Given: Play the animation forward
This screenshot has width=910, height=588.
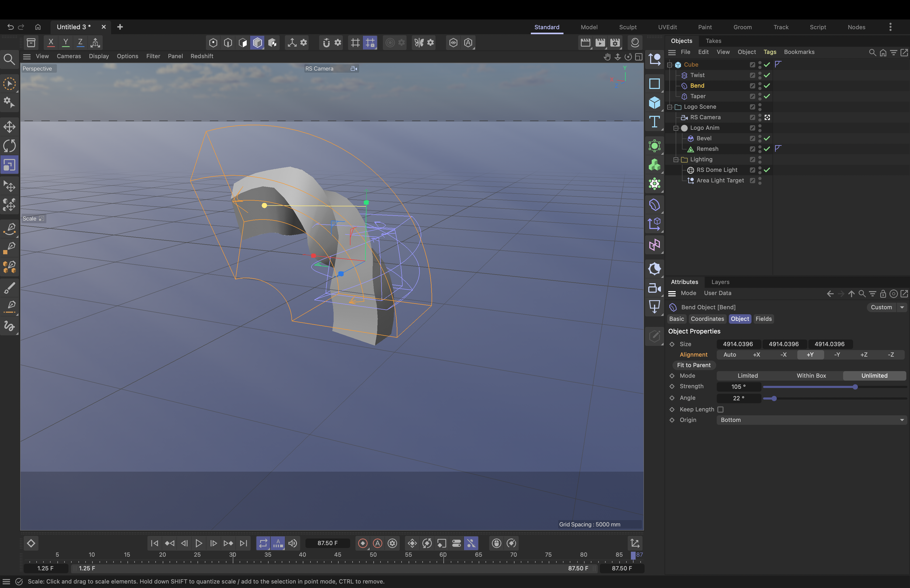Looking at the screenshot, I should click(199, 543).
